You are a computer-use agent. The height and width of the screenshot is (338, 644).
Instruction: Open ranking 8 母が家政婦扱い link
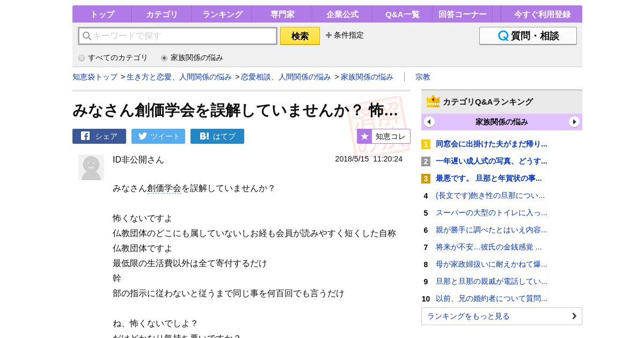[492, 264]
